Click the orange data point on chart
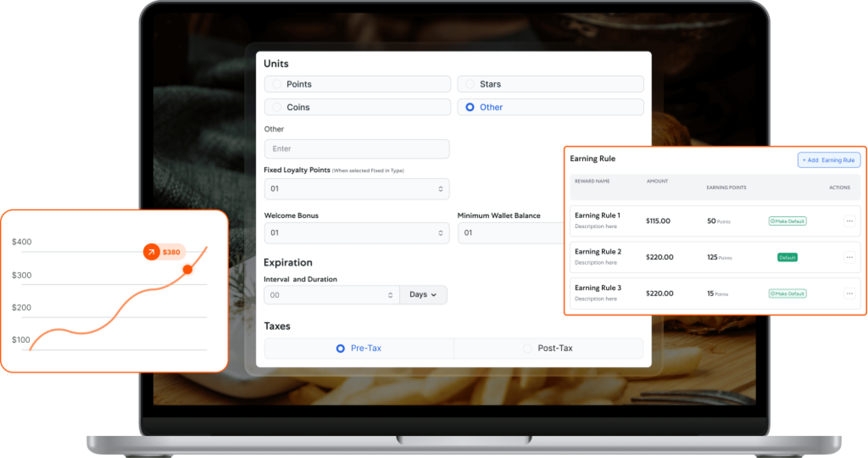The width and height of the screenshot is (868, 458). pos(188,269)
